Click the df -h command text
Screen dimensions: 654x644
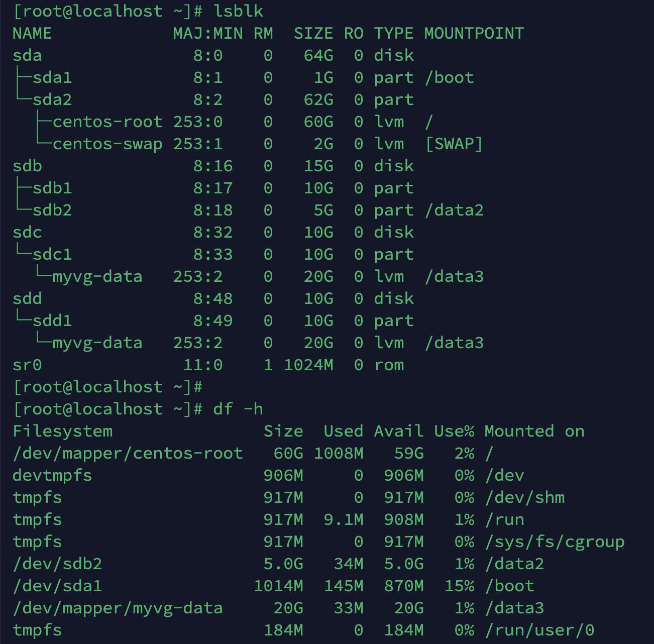point(238,409)
